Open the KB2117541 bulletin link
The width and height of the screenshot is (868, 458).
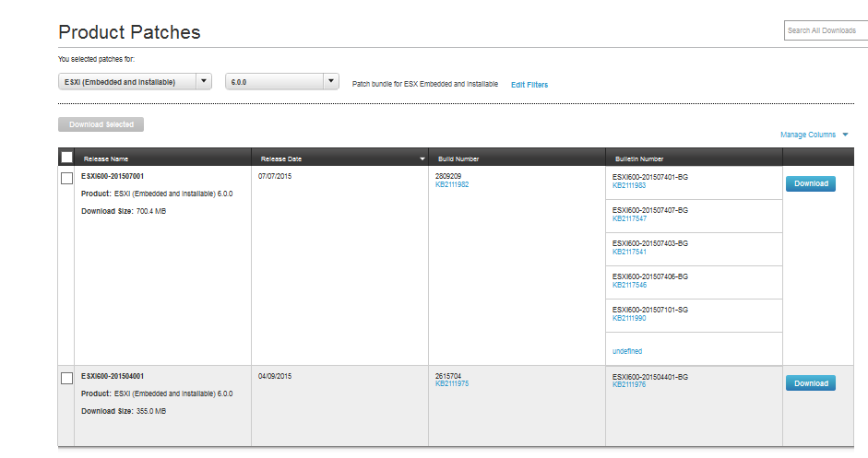629,252
